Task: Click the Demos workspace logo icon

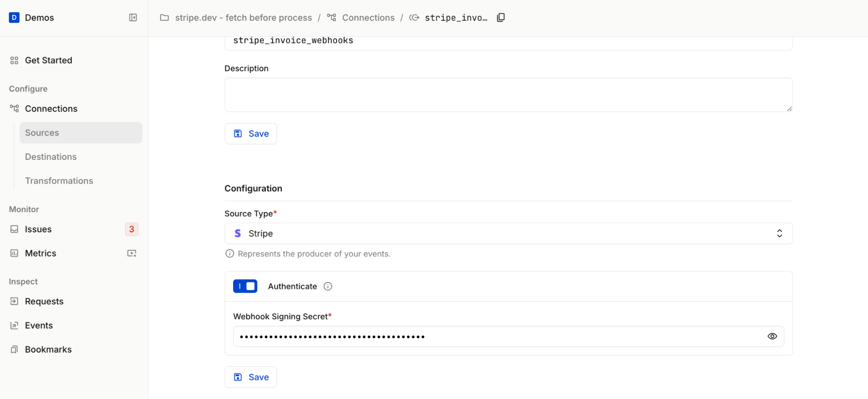Action: pyautogui.click(x=14, y=18)
